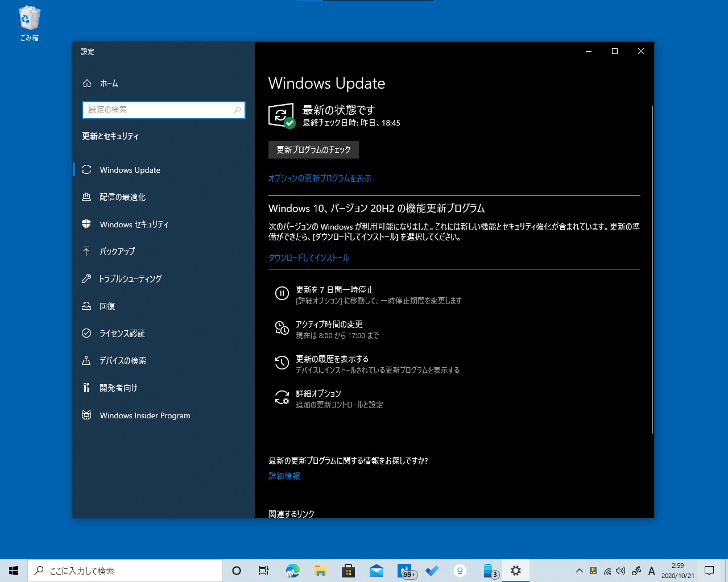The height and width of the screenshot is (582, 728).
Task: Click the history icon for 更新の履歴を表示する
Action: (x=282, y=363)
